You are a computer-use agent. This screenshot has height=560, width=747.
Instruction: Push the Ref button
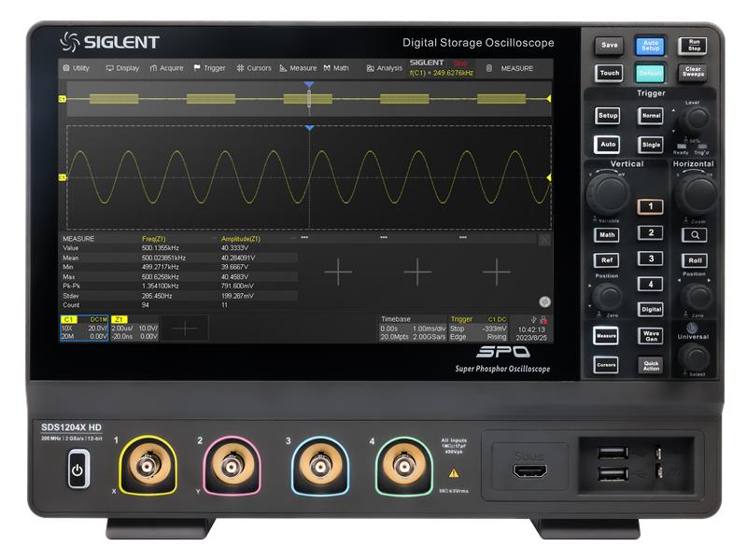click(x=607, y=260)
